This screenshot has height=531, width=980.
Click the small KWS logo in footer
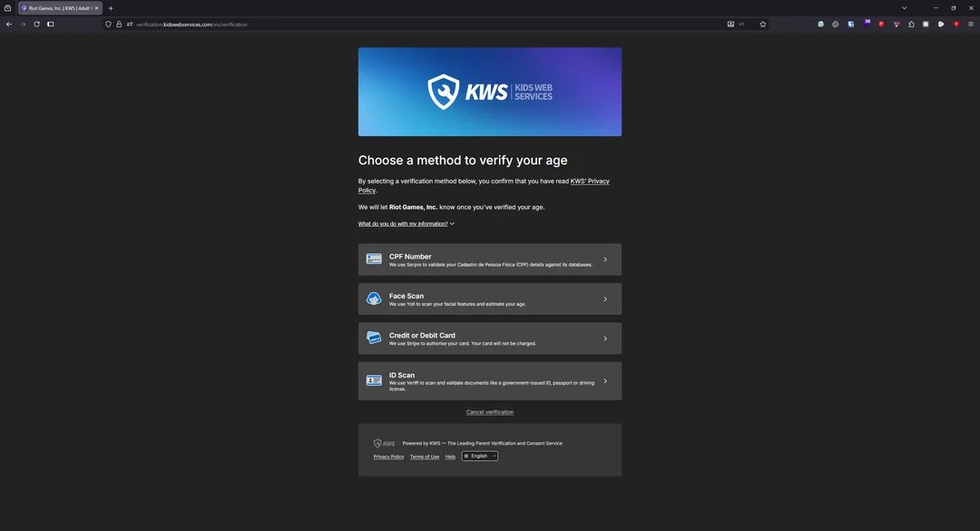pos(385,444)
